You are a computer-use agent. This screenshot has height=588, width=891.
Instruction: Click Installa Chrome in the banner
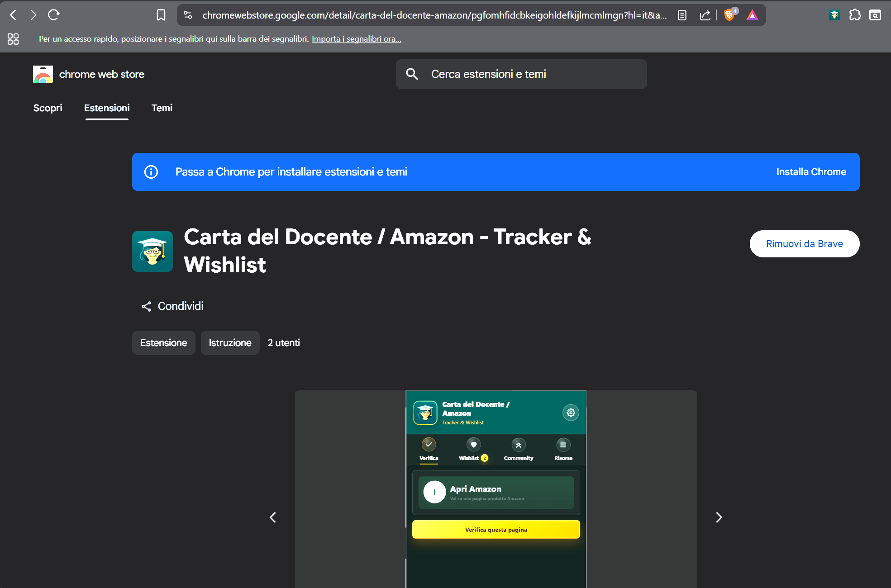811,172
